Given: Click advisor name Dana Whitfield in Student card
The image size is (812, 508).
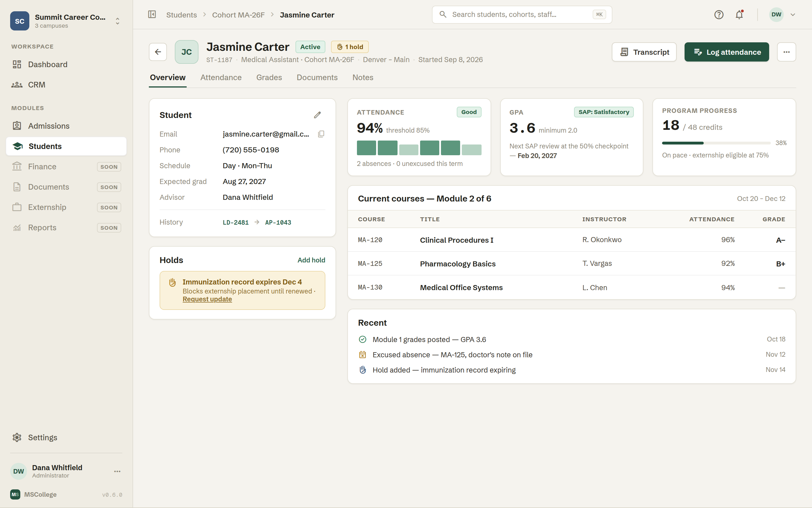Looking at the screenshot, I should [248, 197].
